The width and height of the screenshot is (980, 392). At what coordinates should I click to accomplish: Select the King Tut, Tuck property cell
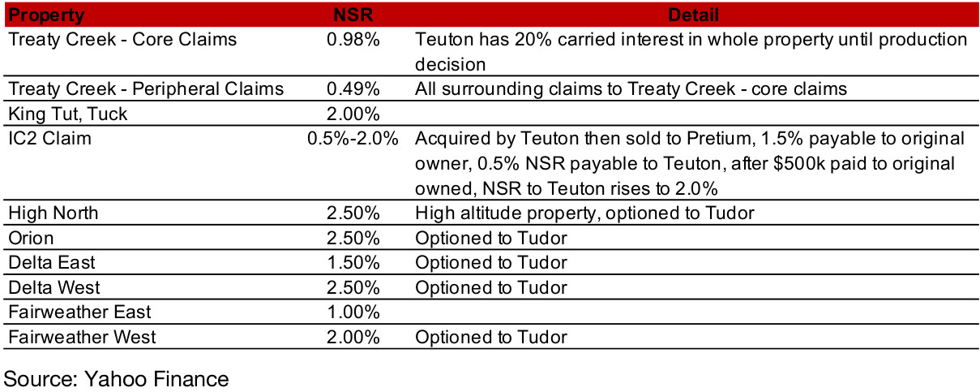68,114
